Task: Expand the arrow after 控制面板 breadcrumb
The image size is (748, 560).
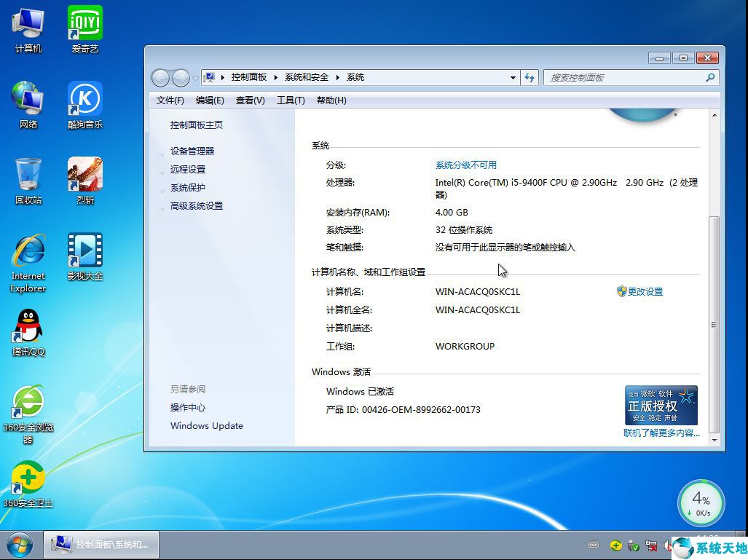Action: point(276,77)
